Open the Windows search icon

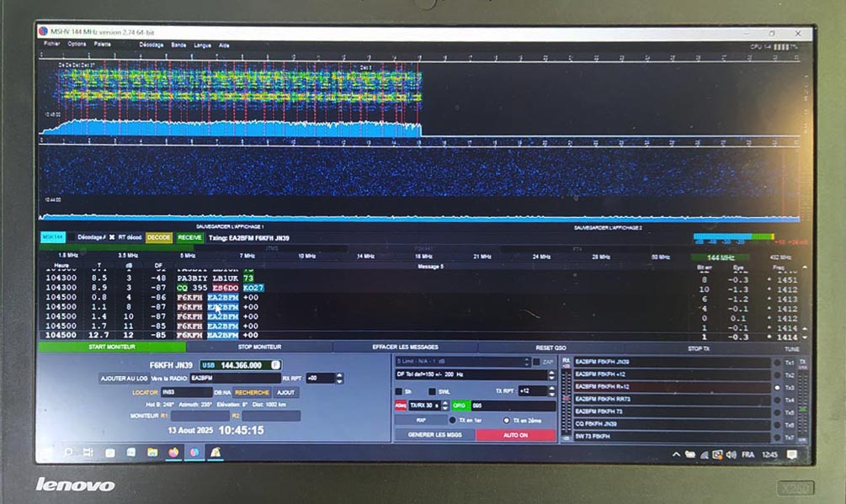point(68,452)
